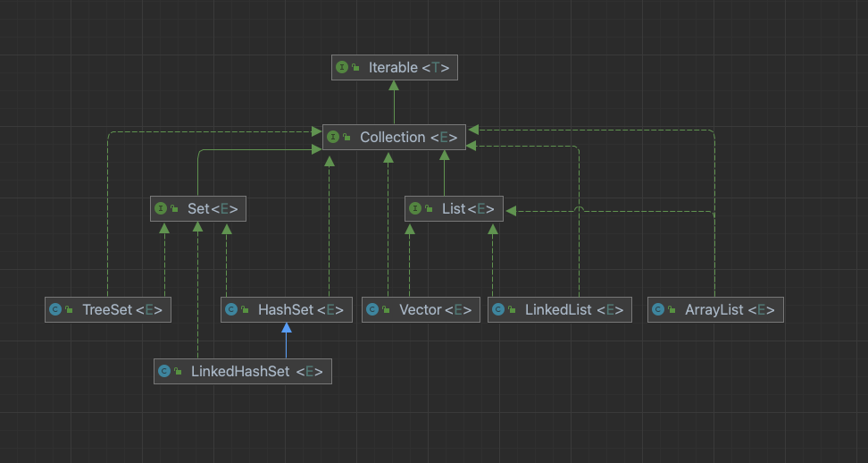
Task: Click the TreeSet<E> label text
Action: [122, 309]
